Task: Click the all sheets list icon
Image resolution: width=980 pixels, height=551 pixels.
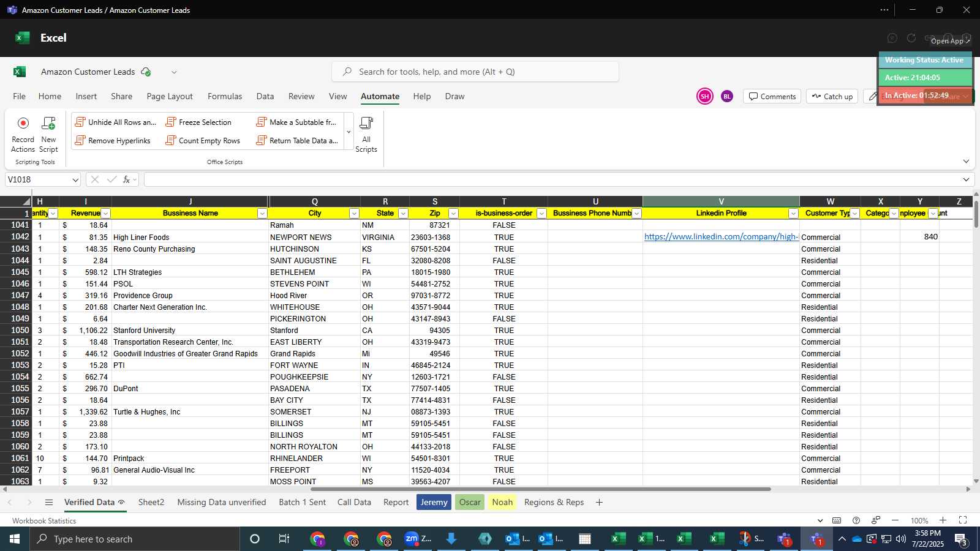Action: pos(49,503)
